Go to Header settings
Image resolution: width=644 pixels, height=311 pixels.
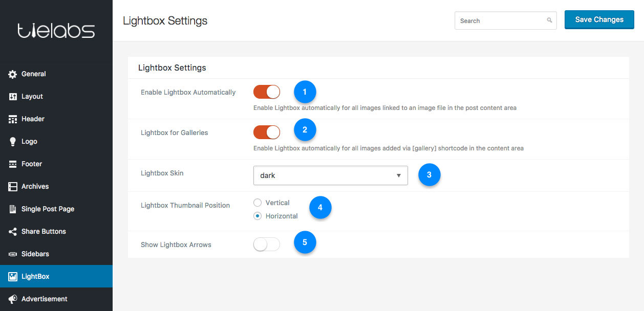[56, 119]
